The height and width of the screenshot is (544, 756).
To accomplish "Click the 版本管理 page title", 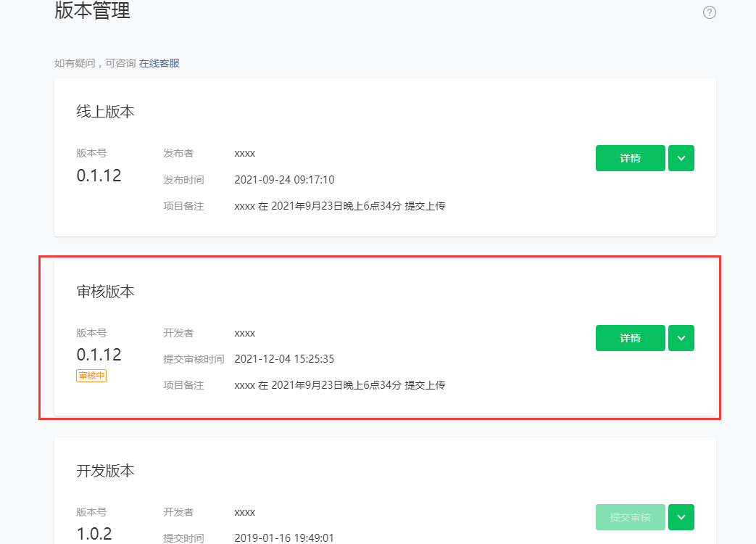I will tap(93, 12).
